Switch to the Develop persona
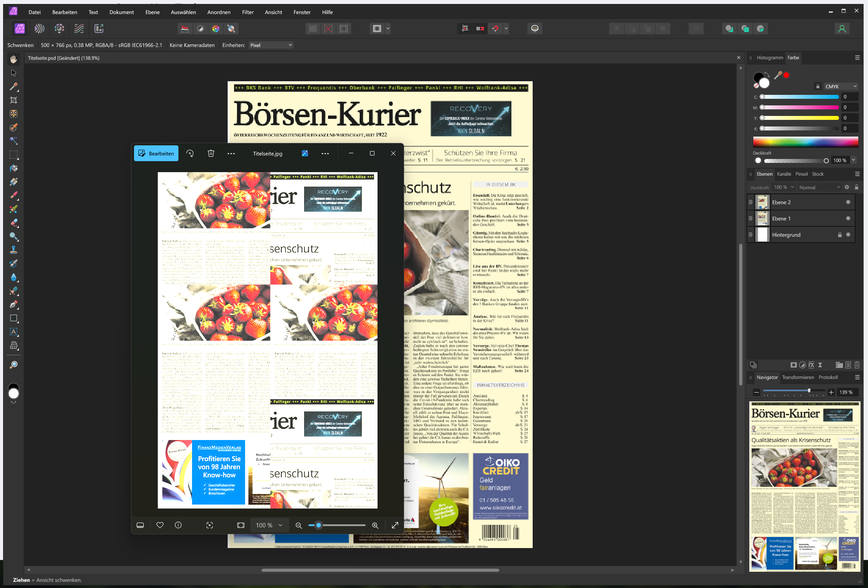 (59, 29)
